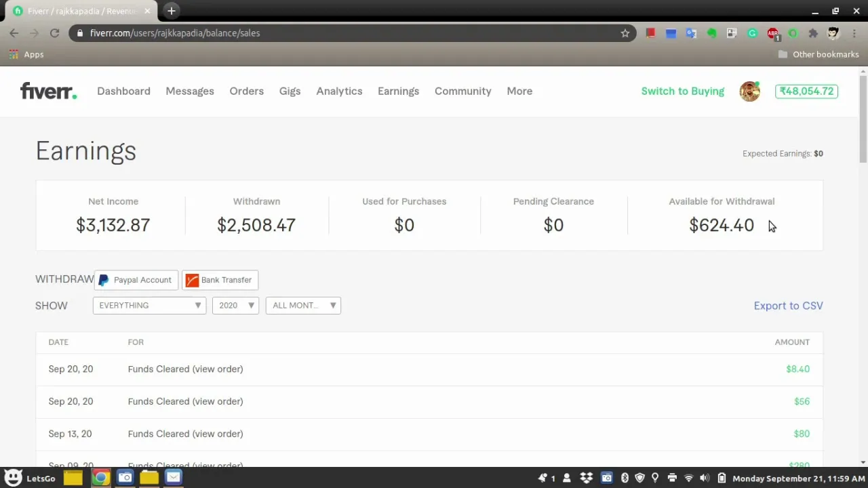
Task: Click the red book extension icon
Action: coord(650,33)
